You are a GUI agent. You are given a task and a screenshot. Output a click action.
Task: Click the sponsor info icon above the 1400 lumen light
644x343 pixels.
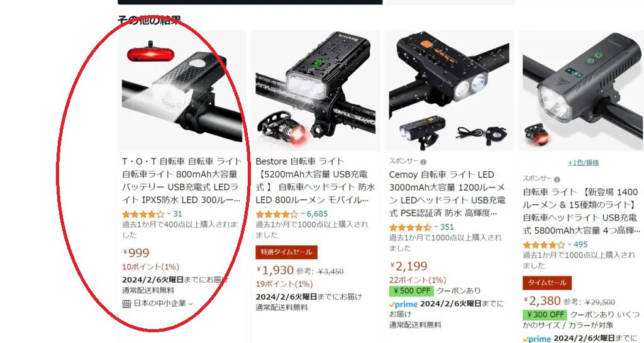(557, 179)
